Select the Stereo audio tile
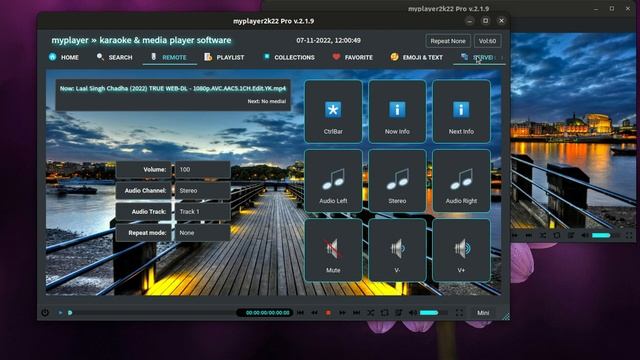The height and width of the screenshot is (360, 640). tap(397, 181)
